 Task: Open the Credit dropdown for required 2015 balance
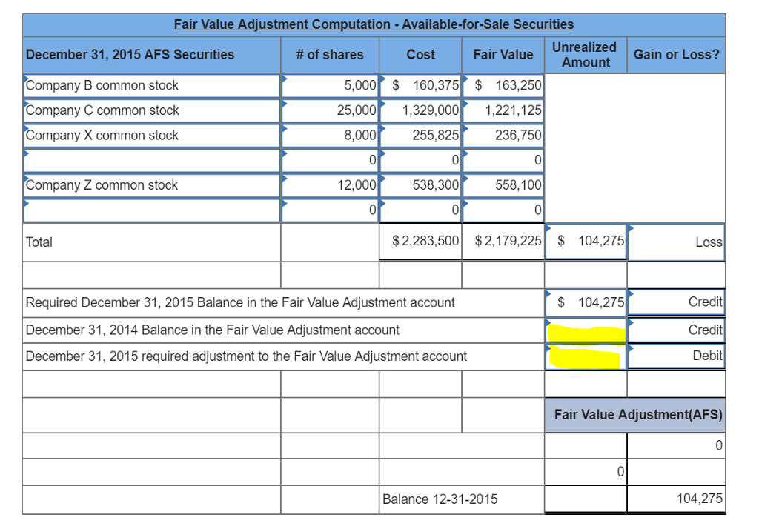tap(676, 302)
